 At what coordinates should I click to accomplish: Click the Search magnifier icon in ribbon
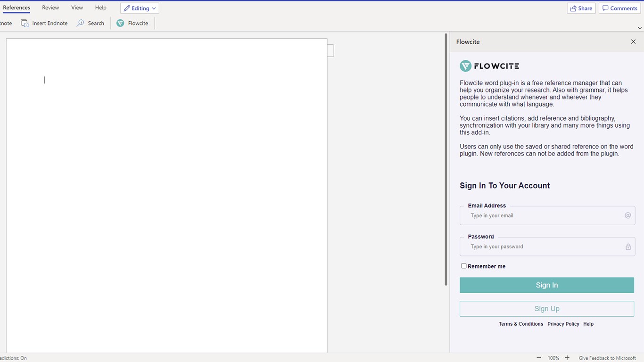81,23
